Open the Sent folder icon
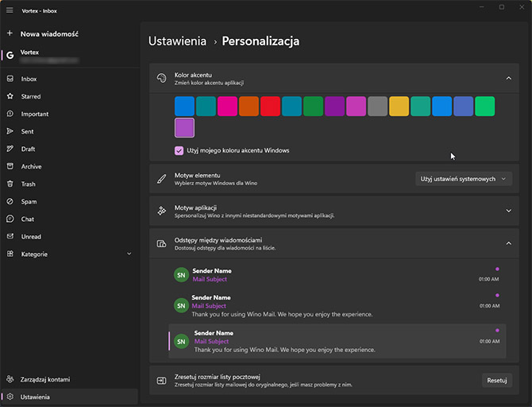This screenshot has height=407, width=532. 10,131
